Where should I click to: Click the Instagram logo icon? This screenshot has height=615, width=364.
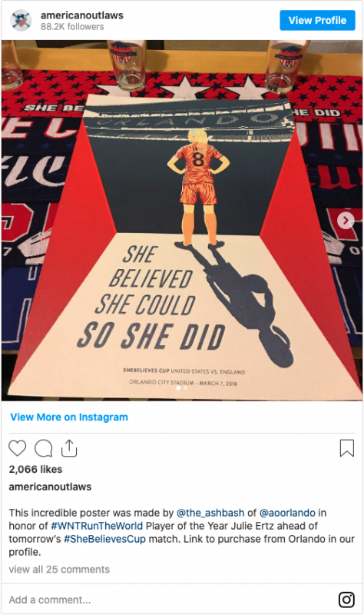346,600
